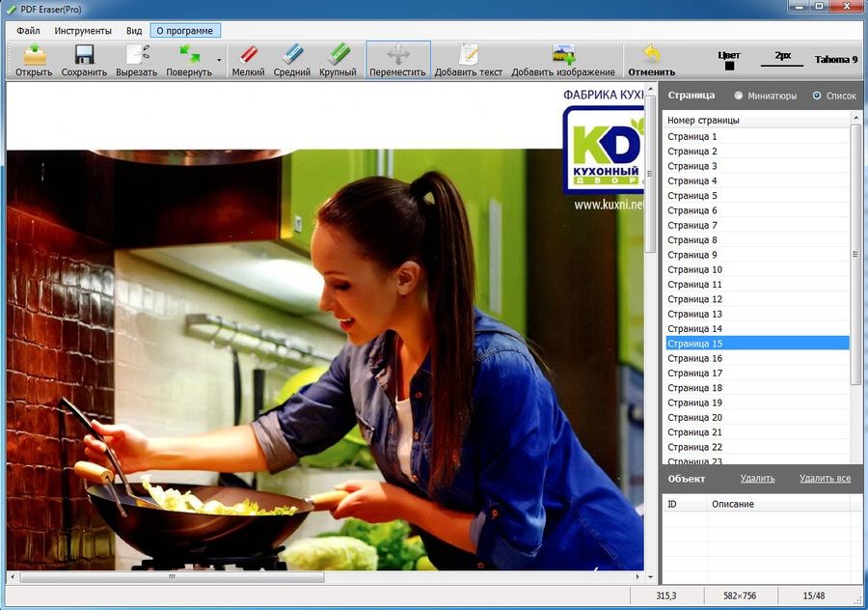Click the document vertical scrollbar thumb

[x=650, y=174]
